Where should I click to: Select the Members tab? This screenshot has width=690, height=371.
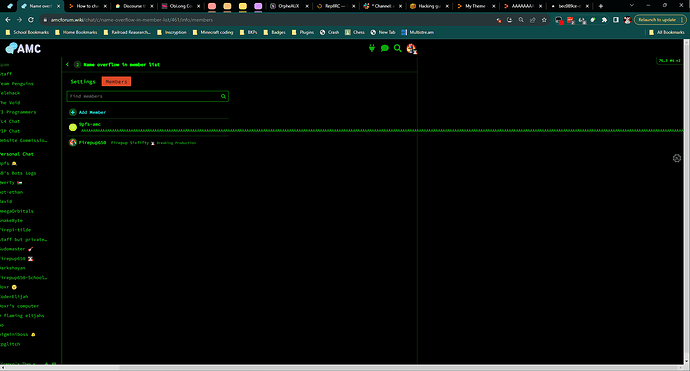tap(116, 81)
